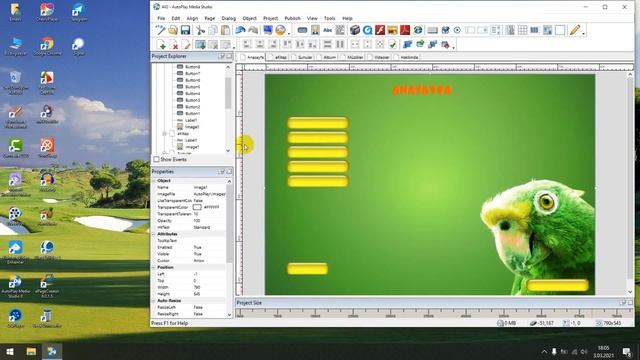Insert a new RadioButton object
The width and height of the screenshot is (640, 360).
click(457, 30)
